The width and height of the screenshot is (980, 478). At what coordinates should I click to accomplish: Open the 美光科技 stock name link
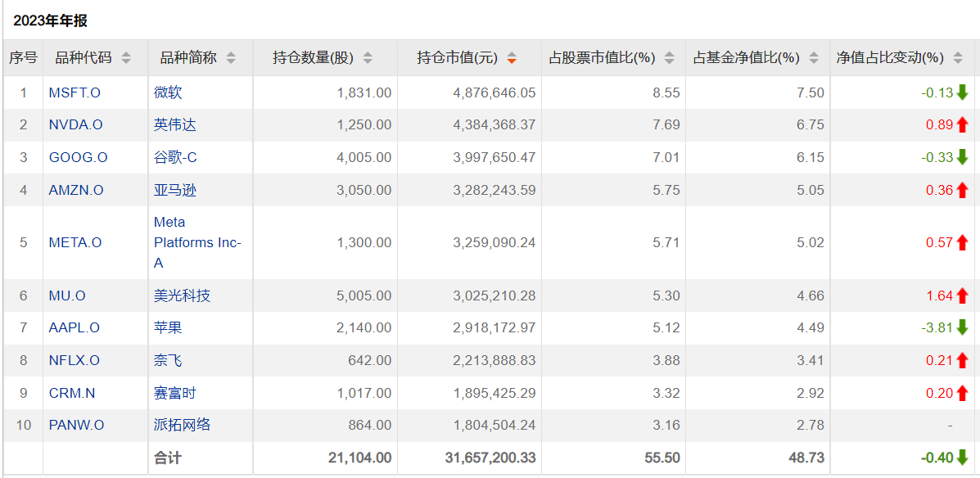click(x=182, y=295)
